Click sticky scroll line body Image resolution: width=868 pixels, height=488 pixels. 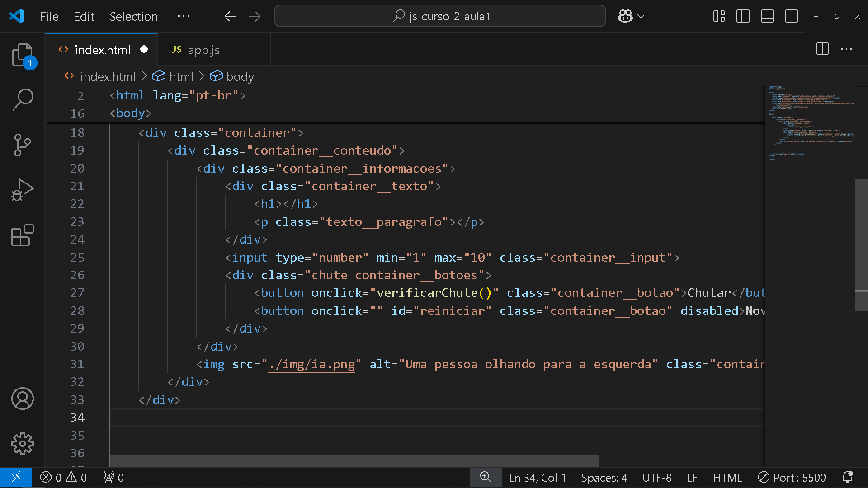[130, 113]
